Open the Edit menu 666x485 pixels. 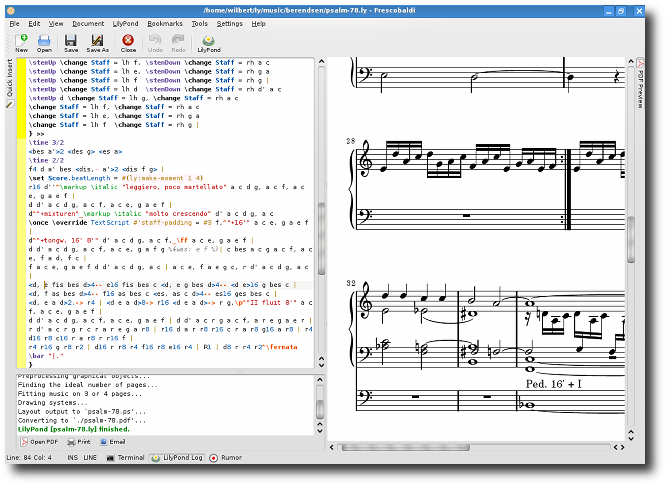34,24
